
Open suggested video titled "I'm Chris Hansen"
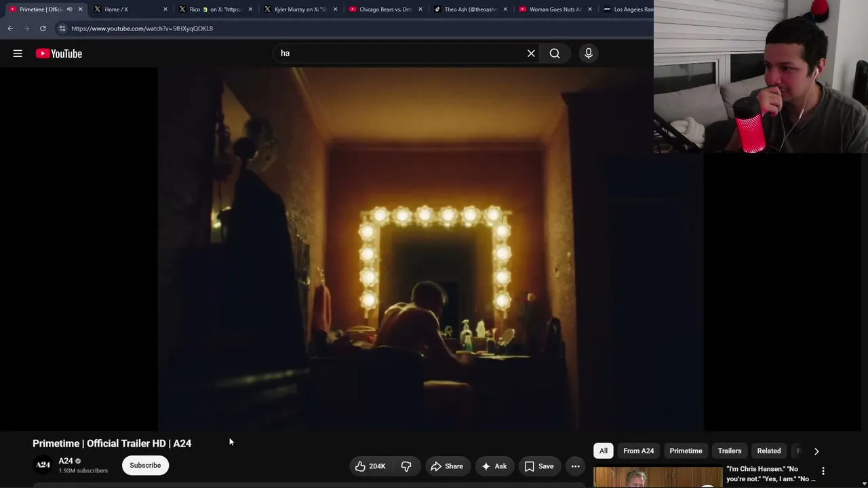pos(771,474)
